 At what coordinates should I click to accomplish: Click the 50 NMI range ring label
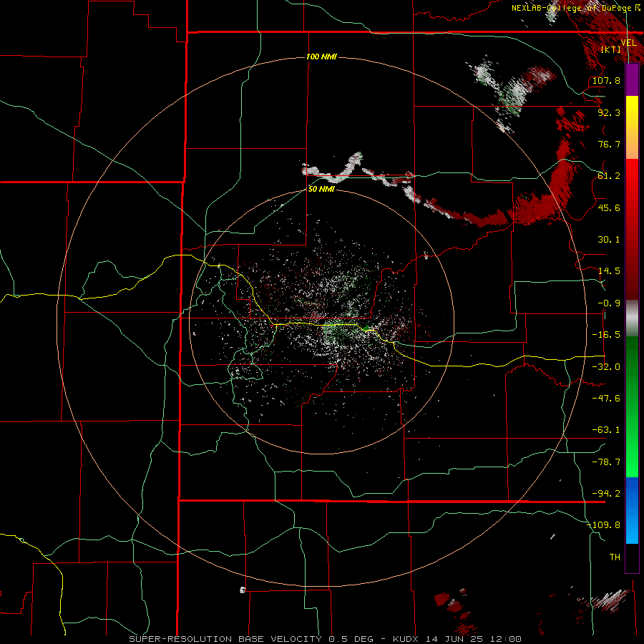321,189
